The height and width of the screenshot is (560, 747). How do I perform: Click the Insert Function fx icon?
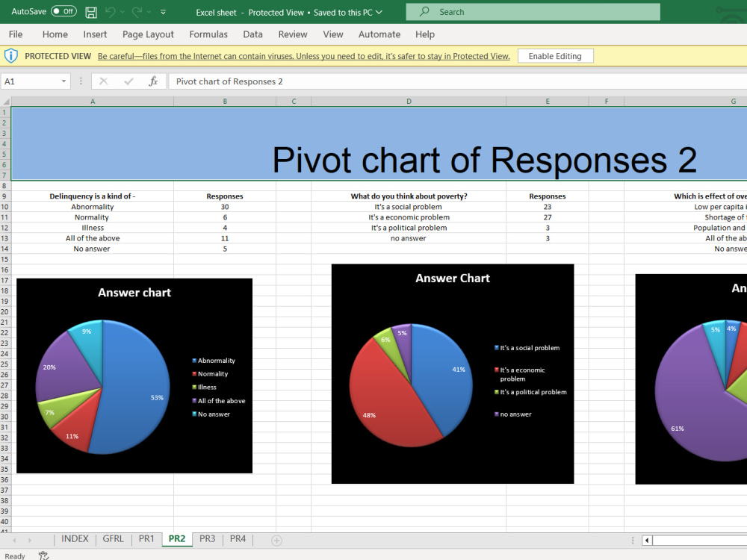(x=153, y=81)
